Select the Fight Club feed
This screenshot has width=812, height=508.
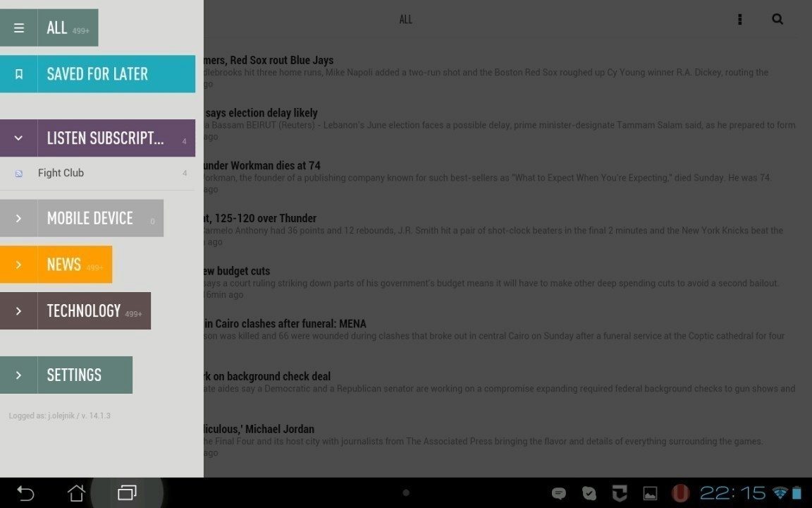tap(97, 173)
